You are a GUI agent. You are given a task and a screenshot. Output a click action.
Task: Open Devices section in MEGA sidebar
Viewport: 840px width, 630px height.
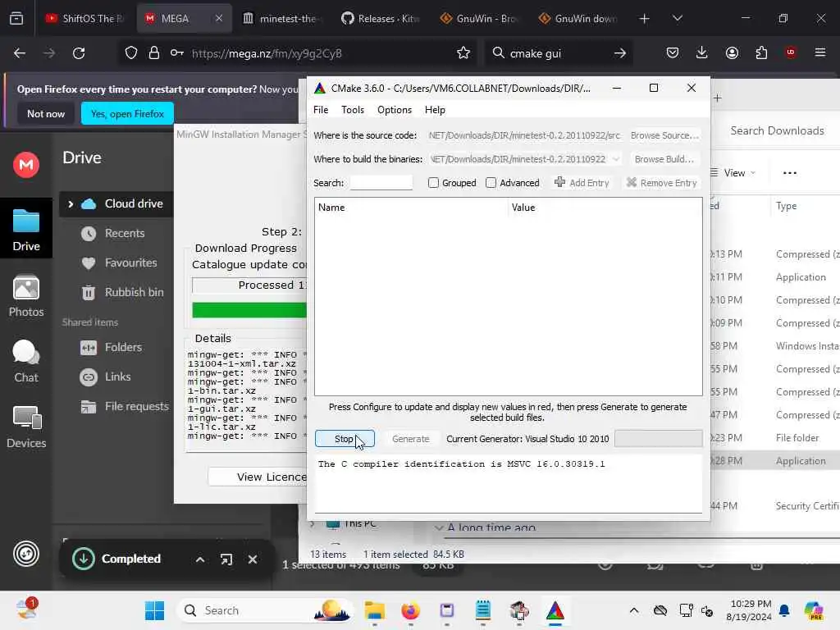26,427
